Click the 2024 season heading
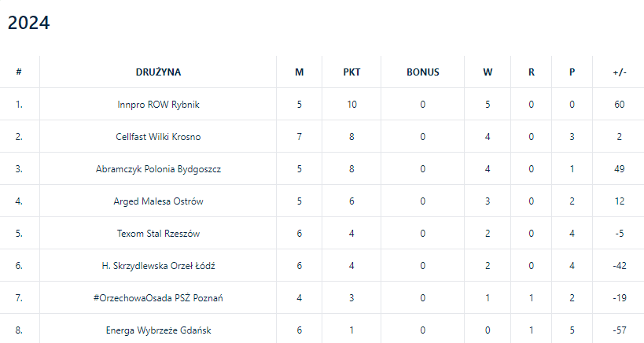Viewport: 644px width, 343px height. (x=29, y=24)
